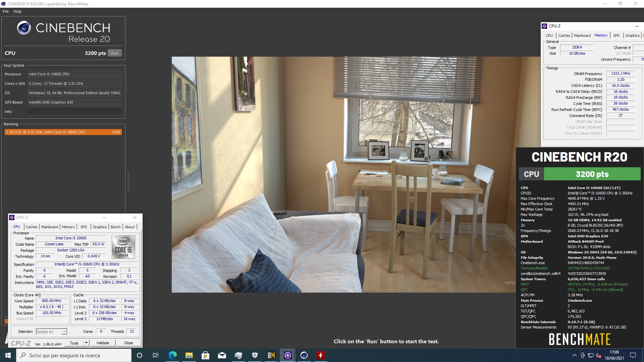Click the CPU-Z icon in the top-right window title

point(544,26)
